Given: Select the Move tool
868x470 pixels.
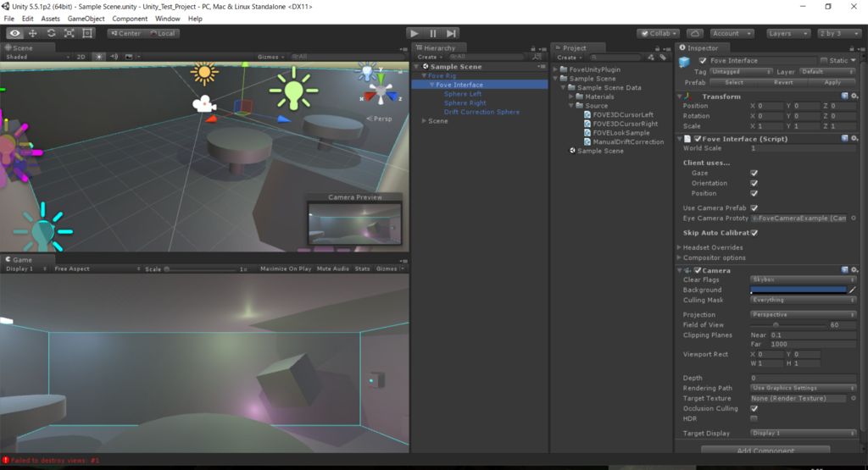Looking at the screenshot, I should (x=33, y=33).
